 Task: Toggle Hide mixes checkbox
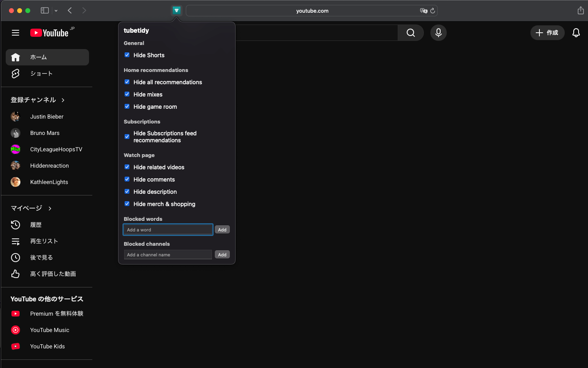pyautogui.click(x=127, y=94)
